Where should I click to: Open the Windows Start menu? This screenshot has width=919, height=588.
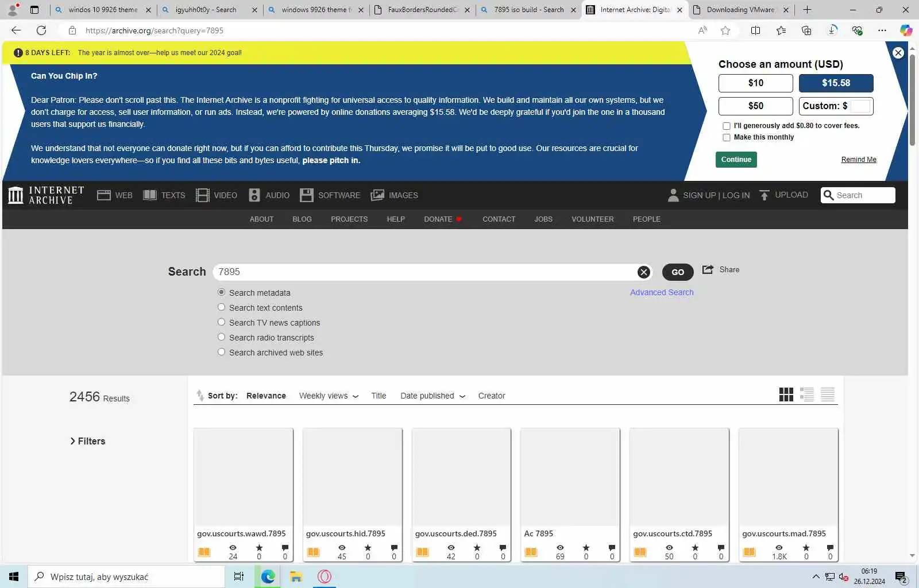14,577
